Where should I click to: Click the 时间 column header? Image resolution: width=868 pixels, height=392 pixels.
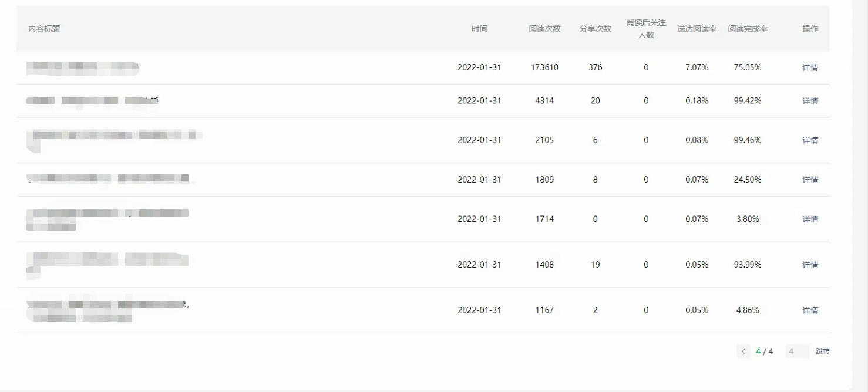click(479, 29)
